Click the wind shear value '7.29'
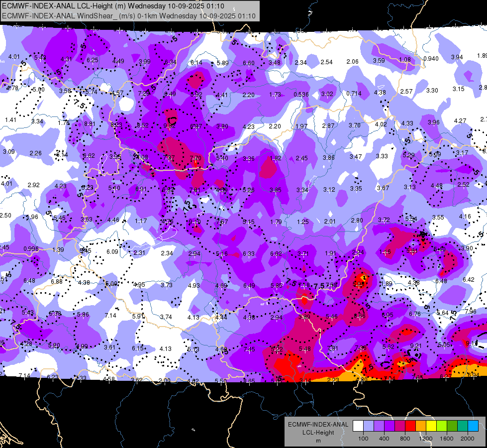Screen dimensions: 487x448 point(144,94)
